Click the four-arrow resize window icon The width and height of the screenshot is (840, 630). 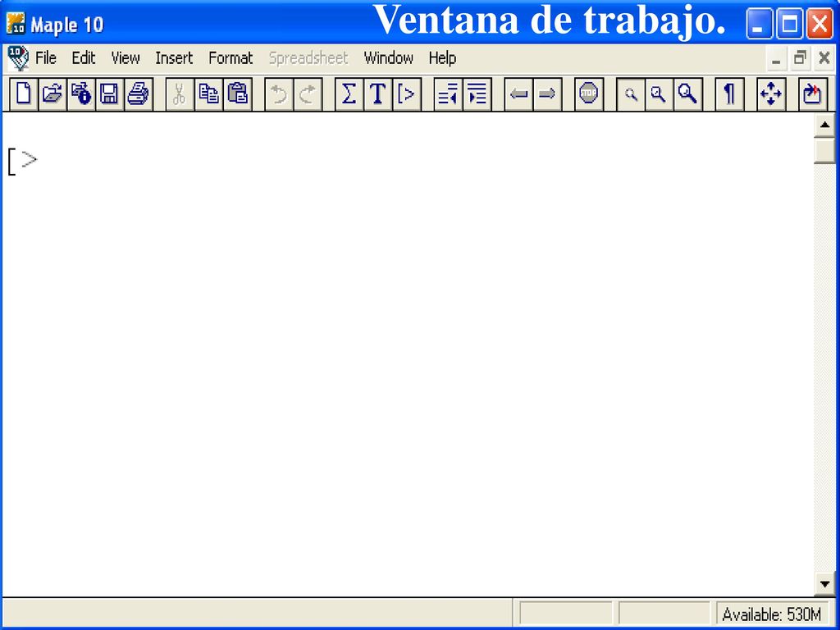[x=771, y=94]
